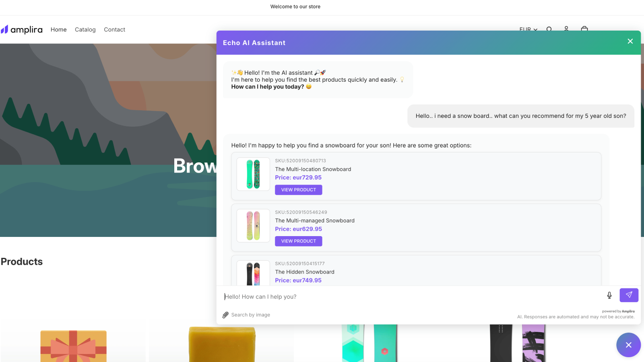Select The Multi-location Snowboard title text
This screenshot has height=362, width=644.
[313, 169]
